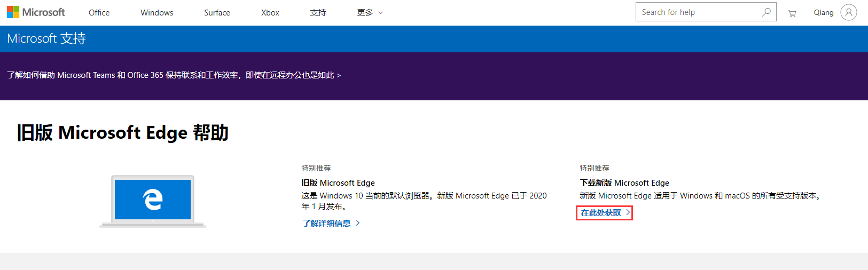Open the Windows menu item
The image size is (868, 270).
coord(157,13)
